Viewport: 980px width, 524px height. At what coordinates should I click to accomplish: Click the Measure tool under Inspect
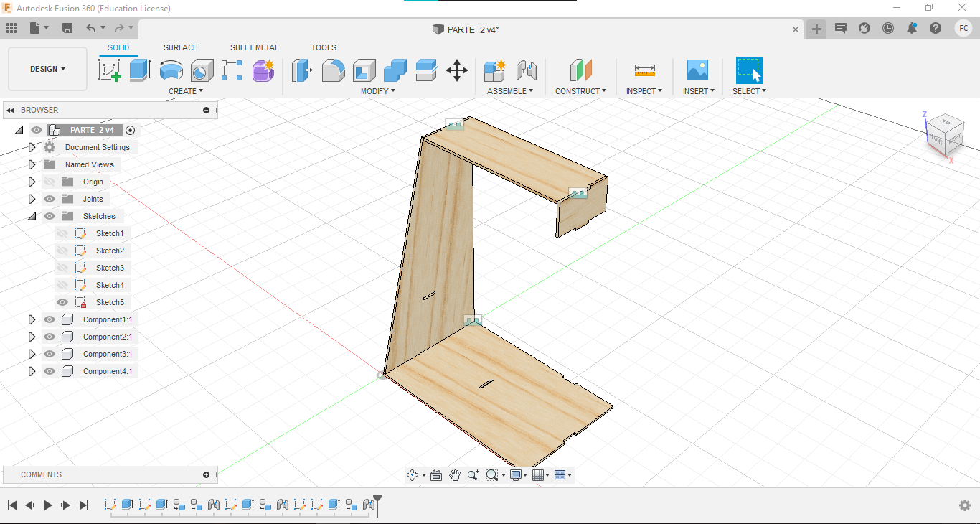[x=644, y=70]
